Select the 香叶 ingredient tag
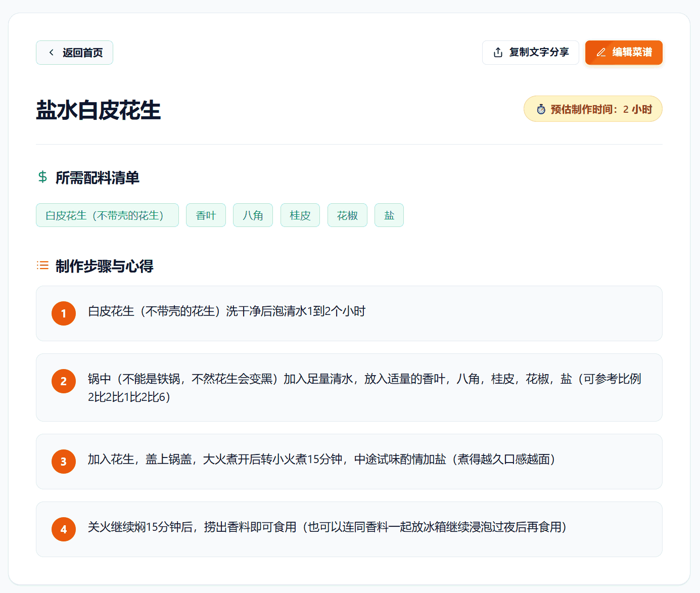700x593 pixels. pyautogui.click(x=206, y=215)
